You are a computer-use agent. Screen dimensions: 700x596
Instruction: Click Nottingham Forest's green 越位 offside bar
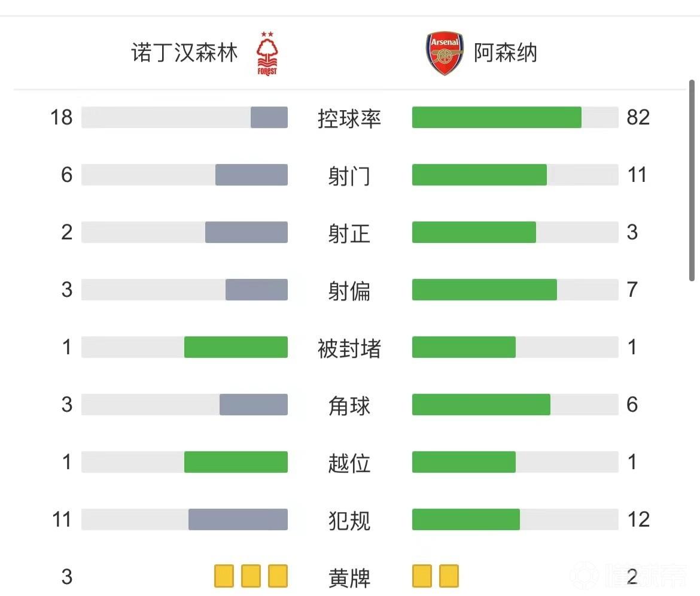point(236,462)
